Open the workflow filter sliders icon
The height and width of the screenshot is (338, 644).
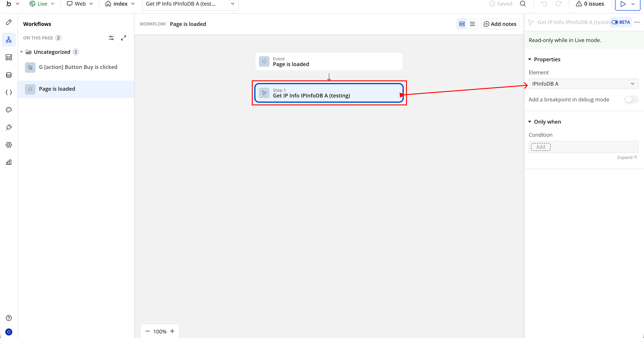[111, 38]
